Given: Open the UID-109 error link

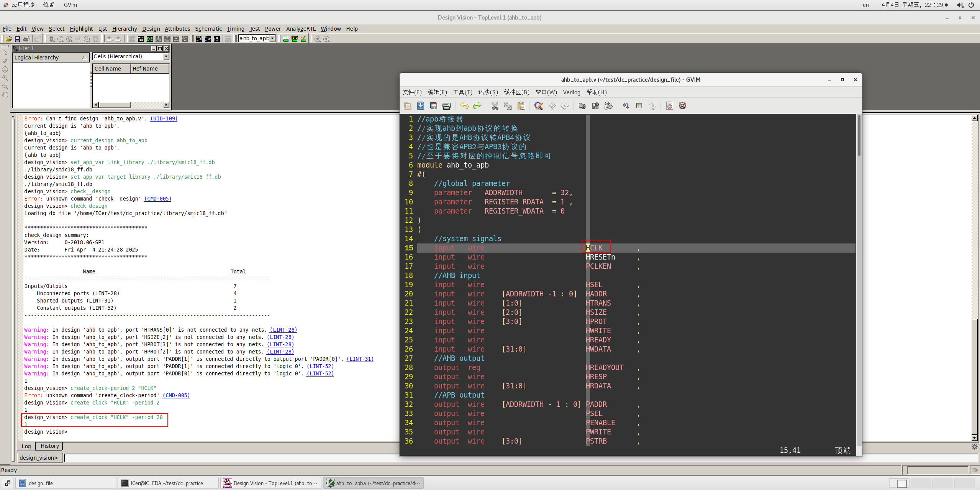Looking at the screenshot, I should point(164,118).
